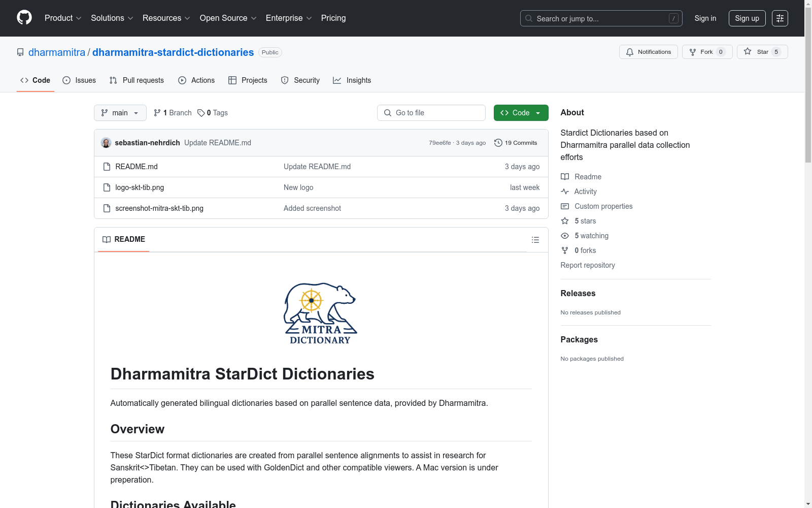The height and width of the screenshot is (508, 812).
Task: View the 0 Tags list
Action: [213, 113]
